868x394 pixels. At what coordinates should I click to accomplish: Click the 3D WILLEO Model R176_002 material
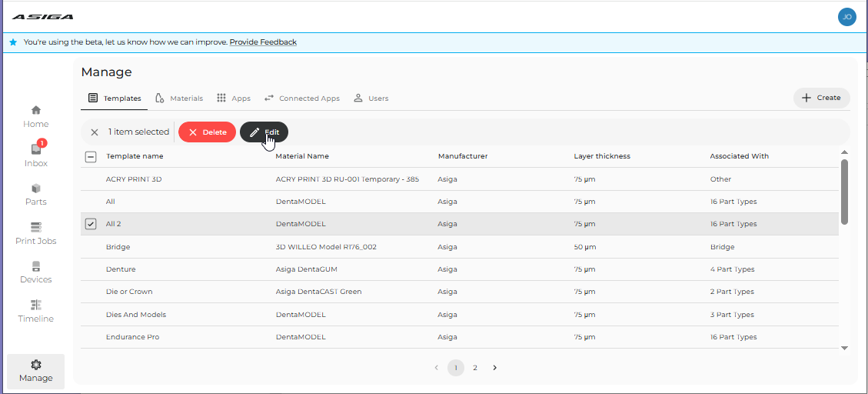point(326,246)
